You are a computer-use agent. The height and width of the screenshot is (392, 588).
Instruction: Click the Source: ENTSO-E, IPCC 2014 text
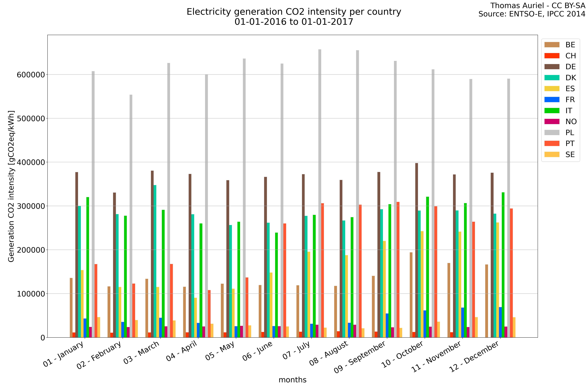(x=532, y=14)
